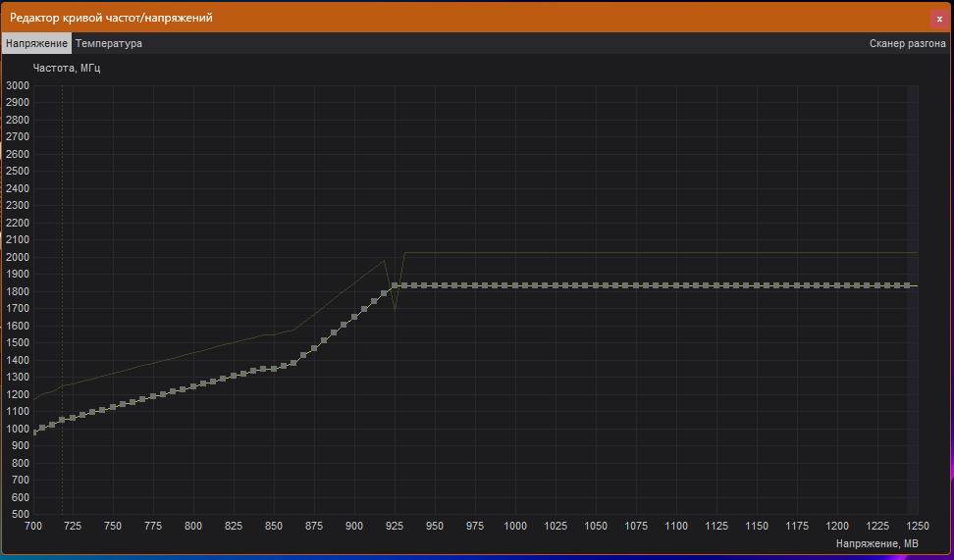Viewport: 954px width, 560px height.
Task: Select the last curve point near 1243 mV
Action: pyautogui.click(x=907, y=285)
